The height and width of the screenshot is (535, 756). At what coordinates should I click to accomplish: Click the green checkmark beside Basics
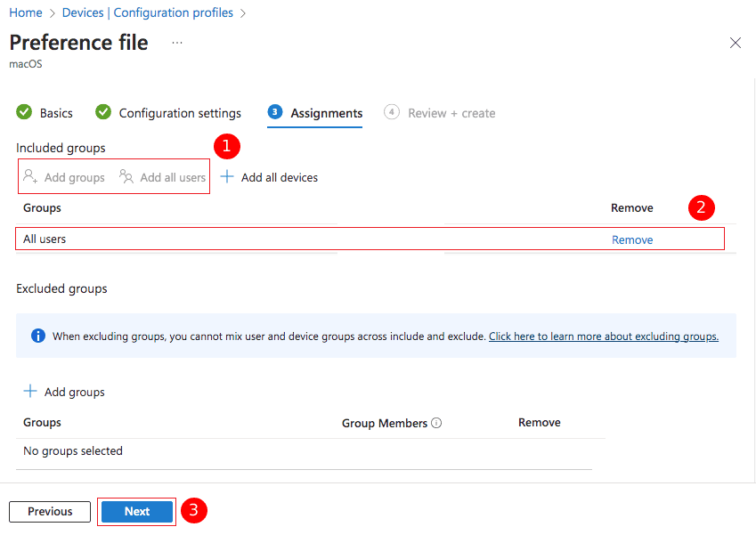click(x=24, y=113)
